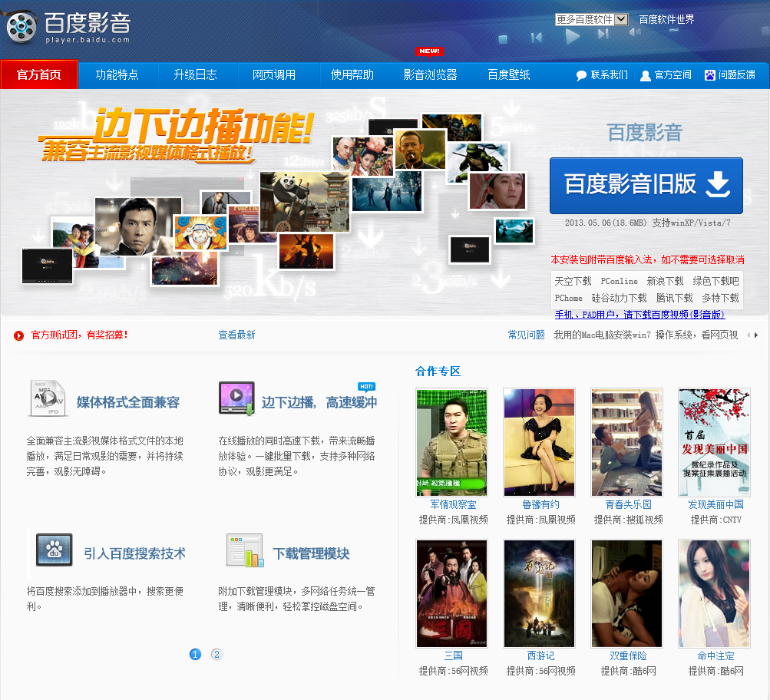
Task: Open the 使用帮助 tab
Action: (352, 74)
